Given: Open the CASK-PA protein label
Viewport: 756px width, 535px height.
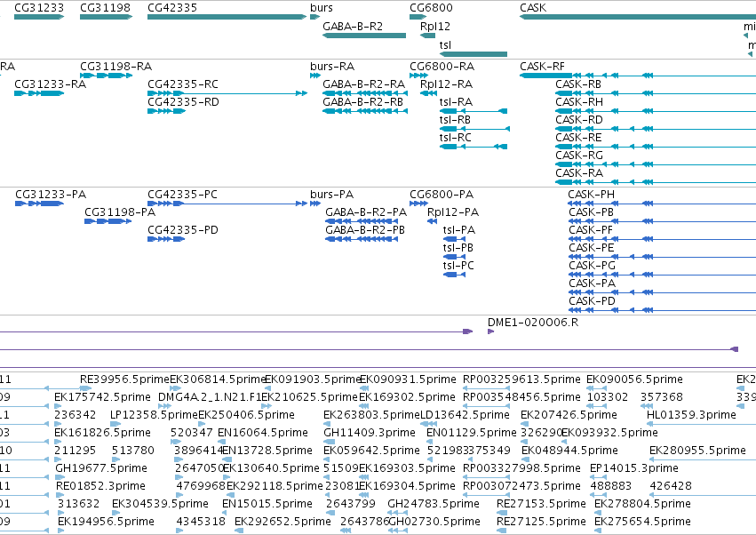Looking at the screenshot, I should tap(592, 283).
